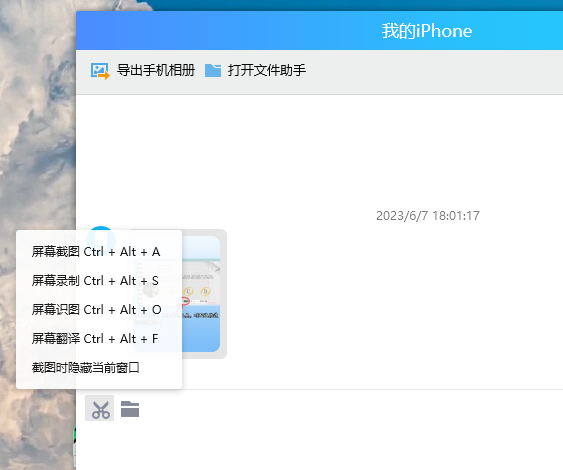Click the 我的iPhone window title
The height and width of the screenshot is (470, 563).
pos(427,31)
